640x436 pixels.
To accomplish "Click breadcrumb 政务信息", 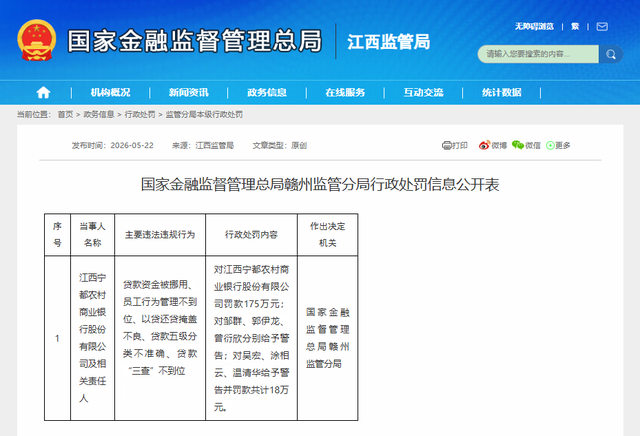I will click(x=99, y=115).
